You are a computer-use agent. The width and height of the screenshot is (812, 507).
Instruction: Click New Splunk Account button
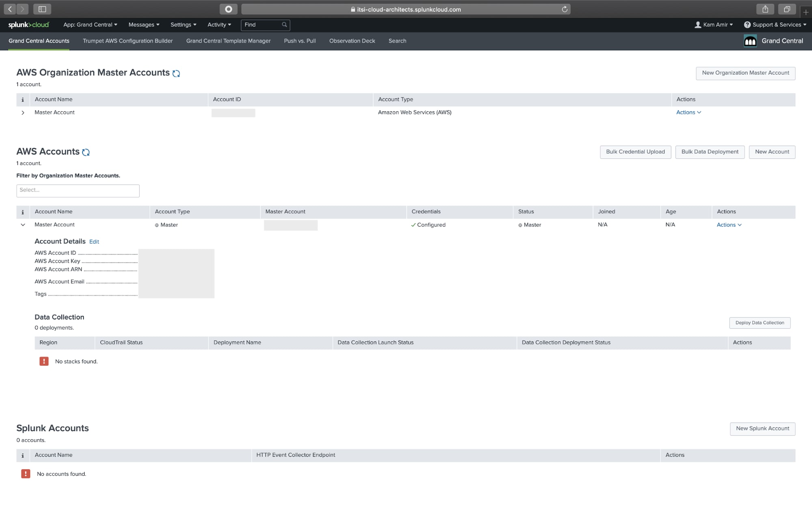click(762, 429)
